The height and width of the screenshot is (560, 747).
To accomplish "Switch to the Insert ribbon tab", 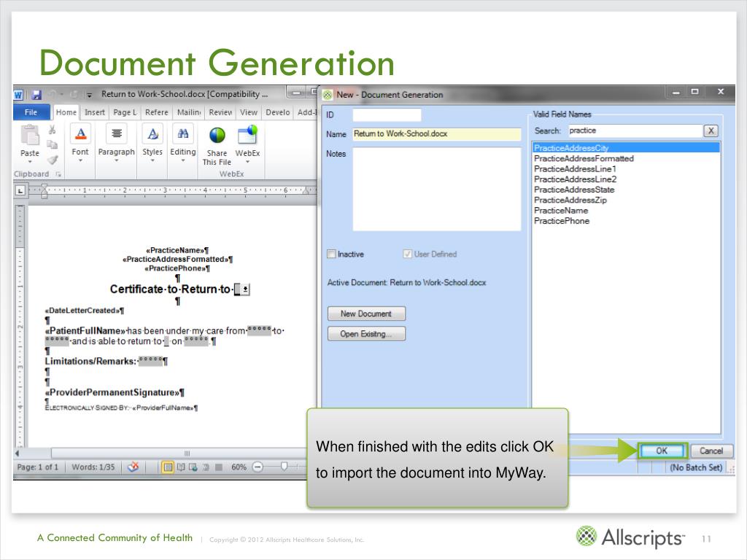I will pos(94,112).
